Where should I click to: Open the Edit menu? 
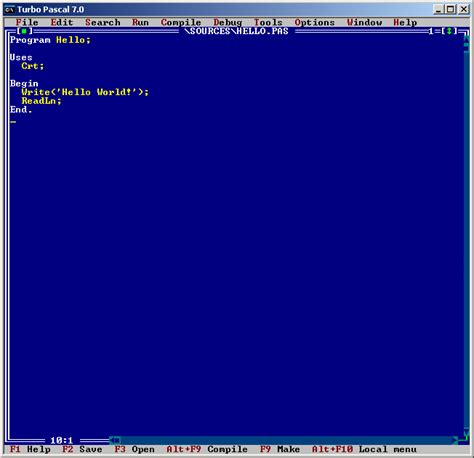tap(62, 22)
